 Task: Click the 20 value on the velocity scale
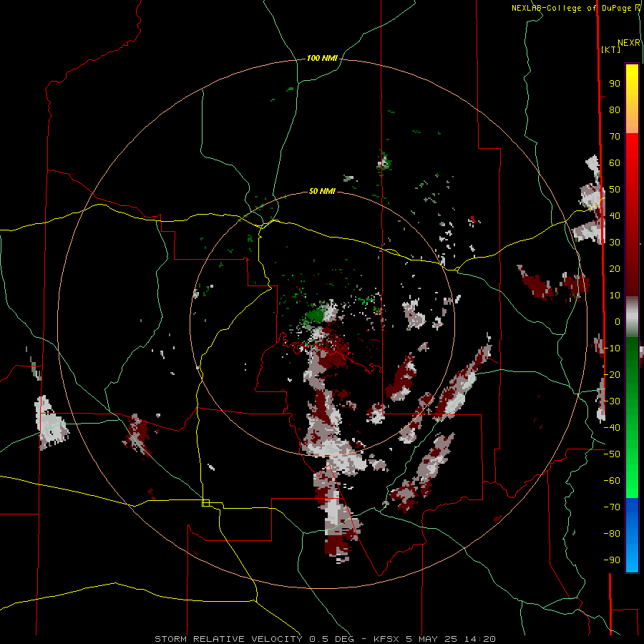615,269
